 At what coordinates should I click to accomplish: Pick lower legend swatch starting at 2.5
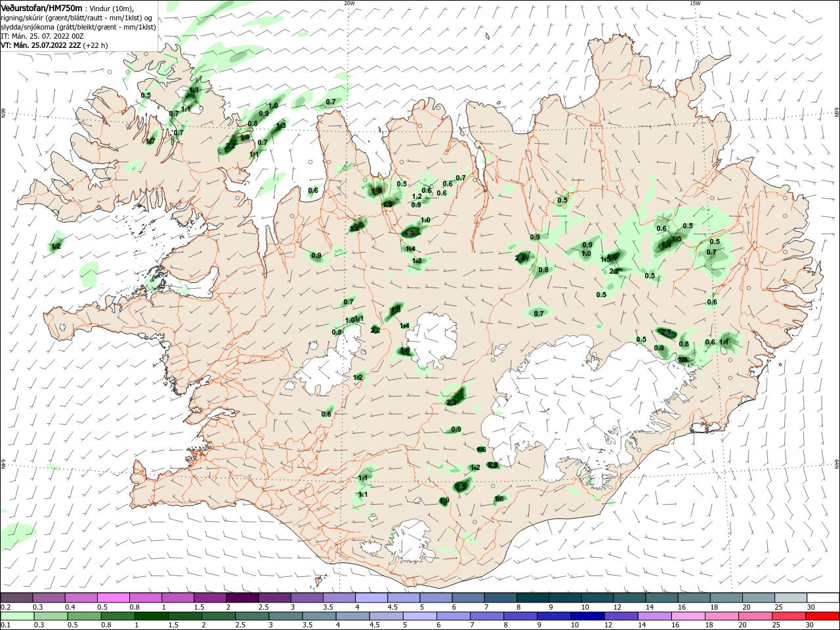[x=252, y=617]
